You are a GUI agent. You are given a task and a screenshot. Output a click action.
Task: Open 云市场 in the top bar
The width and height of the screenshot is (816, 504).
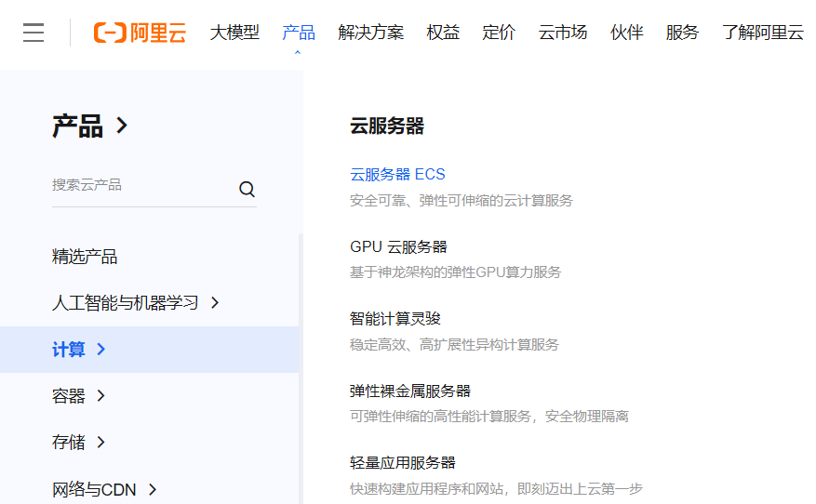[x=563, y=33]
